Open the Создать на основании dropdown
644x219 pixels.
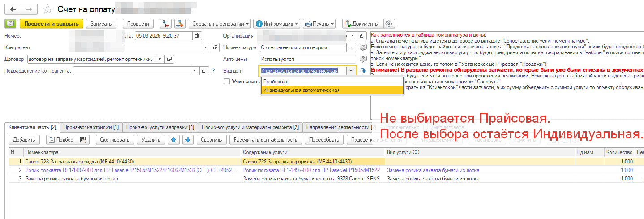(x=219, y=24)
